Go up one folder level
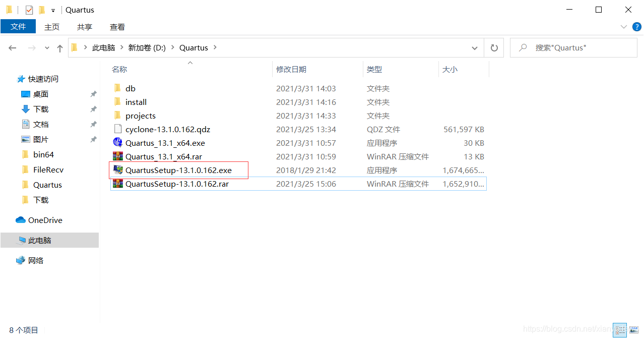The image size is (644, 338). (60, 48)
